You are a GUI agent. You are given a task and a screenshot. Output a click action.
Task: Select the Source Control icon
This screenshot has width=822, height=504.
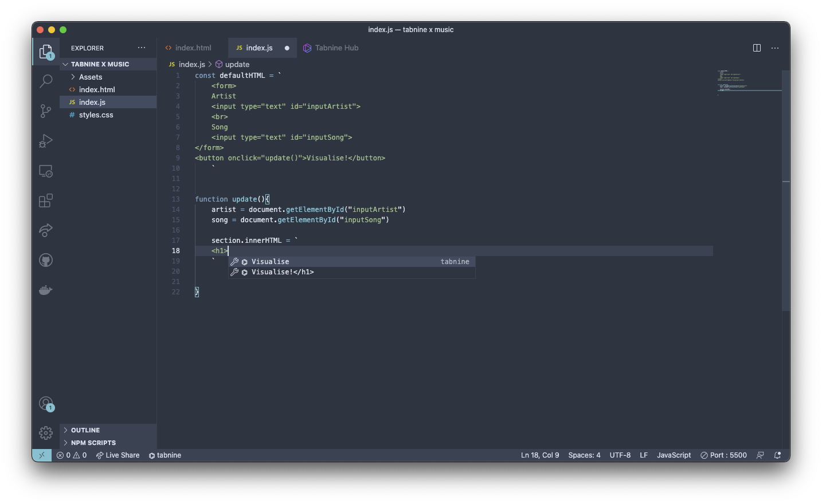[45, 111]
